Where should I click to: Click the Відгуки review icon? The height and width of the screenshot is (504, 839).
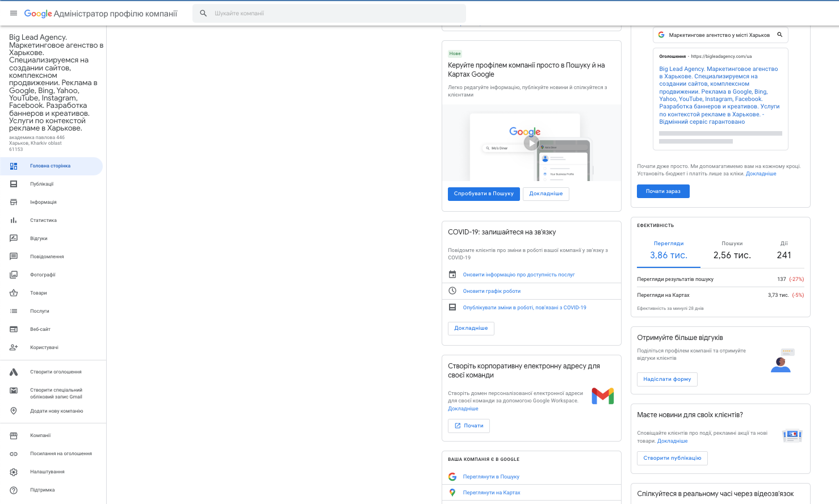pyautogui.click(x=14, y=238)
